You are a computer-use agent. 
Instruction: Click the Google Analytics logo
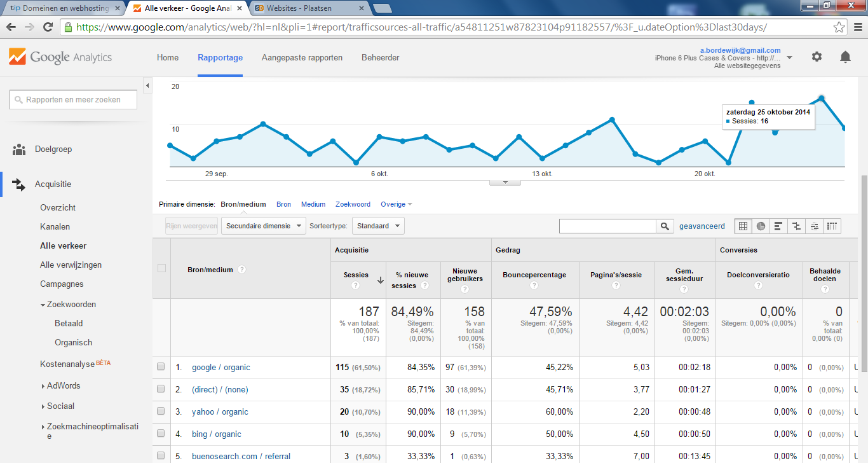(x=60, y=57)
